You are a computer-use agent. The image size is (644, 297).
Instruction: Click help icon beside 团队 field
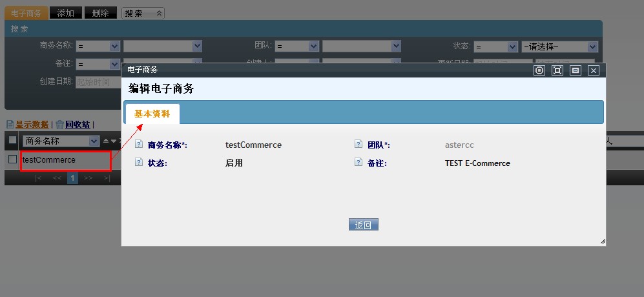358,145
